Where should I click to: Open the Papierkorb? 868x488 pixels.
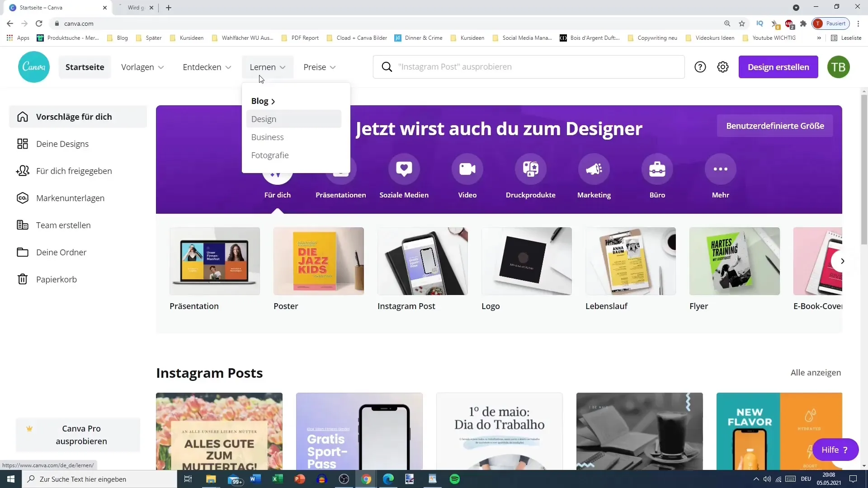[78, 279]
